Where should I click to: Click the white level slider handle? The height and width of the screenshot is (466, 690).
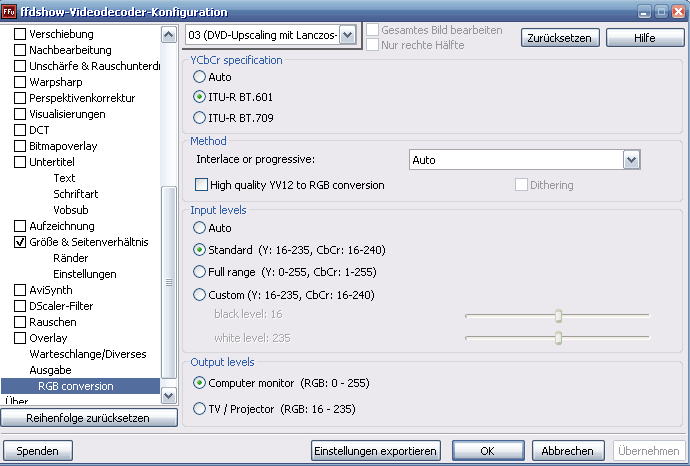pyautogui.click(x=558, y=338)
